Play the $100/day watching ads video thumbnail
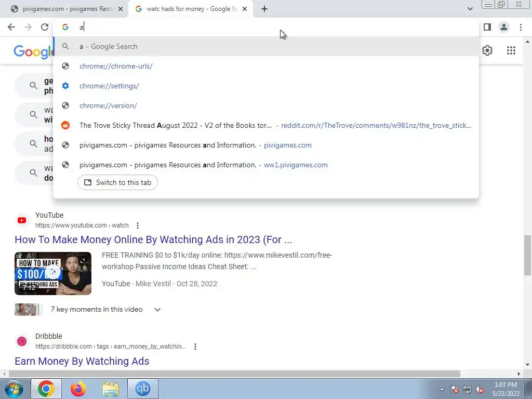Screen dimensions: 532x399 click(53, 273)
